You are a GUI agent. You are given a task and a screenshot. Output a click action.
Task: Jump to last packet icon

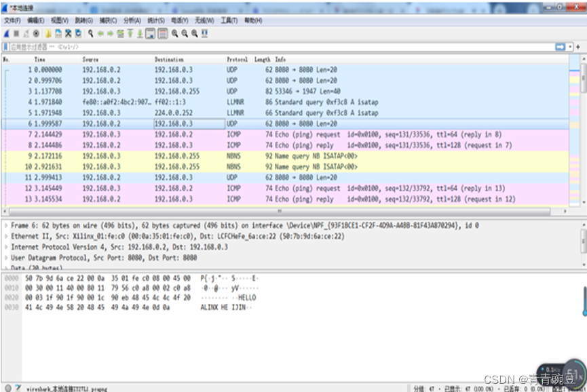[x=140, y=34]
